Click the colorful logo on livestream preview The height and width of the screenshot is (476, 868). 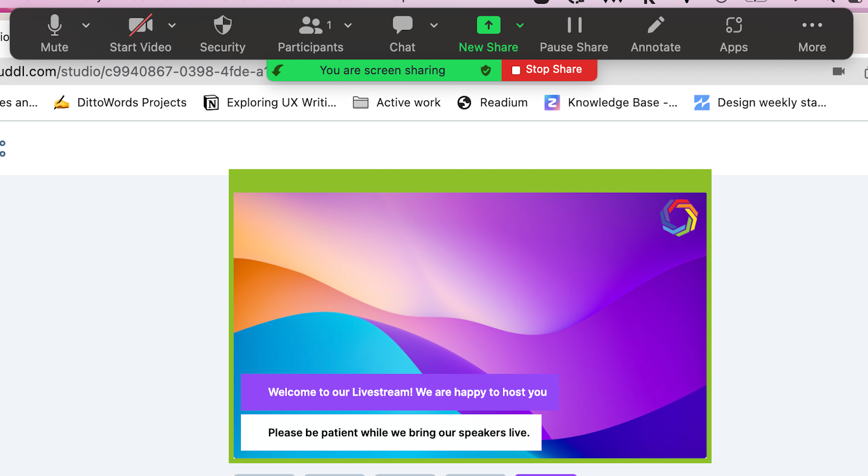coord(679,218)
